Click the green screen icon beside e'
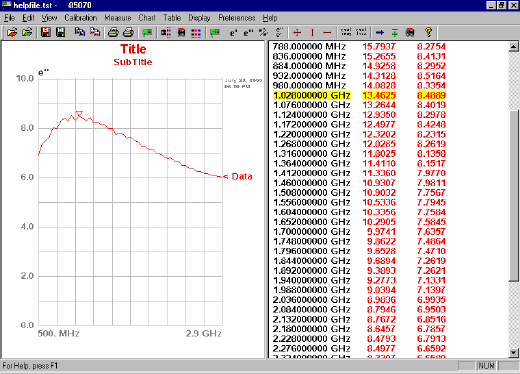Viewport: 520px width, 374px height. click(x=215, y=32)
